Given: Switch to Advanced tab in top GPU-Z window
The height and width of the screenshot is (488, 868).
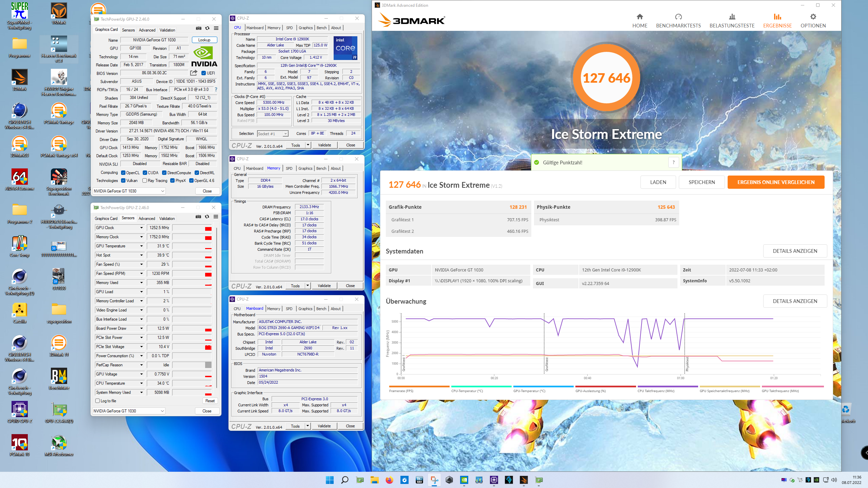Looking at the screenshot, I should [147, 30].
